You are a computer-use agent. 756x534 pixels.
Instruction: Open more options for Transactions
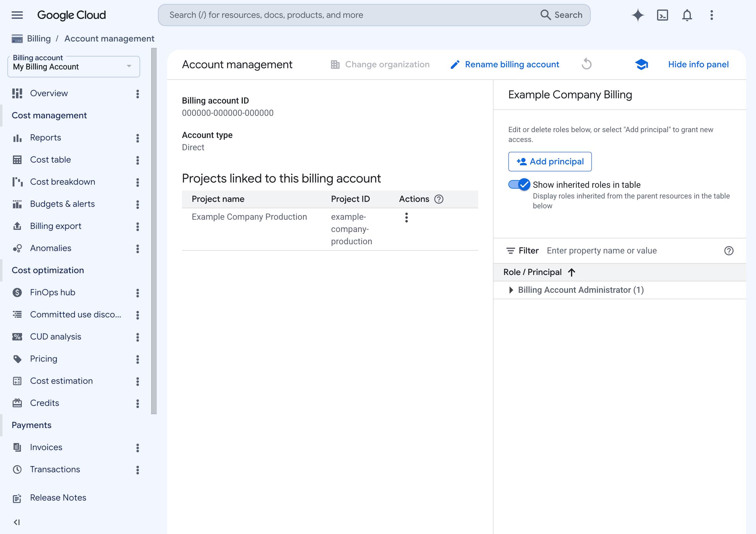[138, 470]
